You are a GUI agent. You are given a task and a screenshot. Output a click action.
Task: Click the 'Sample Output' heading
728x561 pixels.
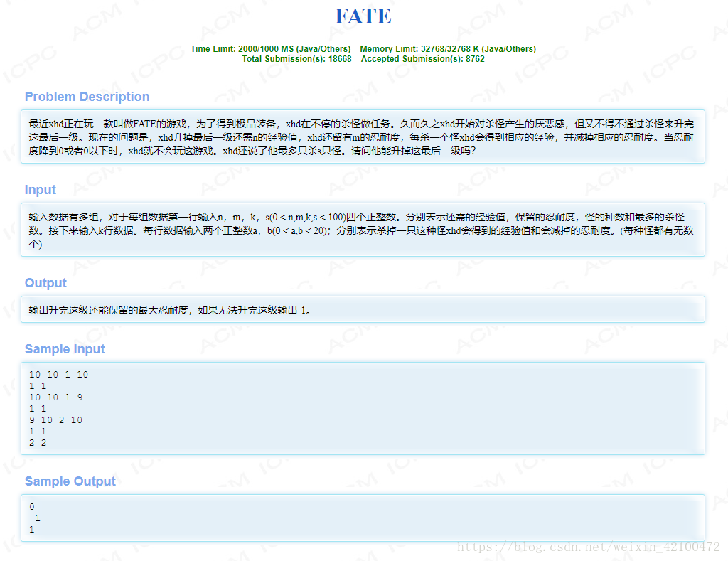tap(70, 481)
